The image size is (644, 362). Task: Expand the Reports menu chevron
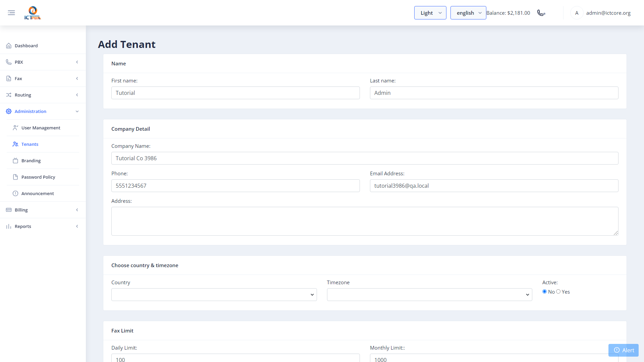(77, 226)
